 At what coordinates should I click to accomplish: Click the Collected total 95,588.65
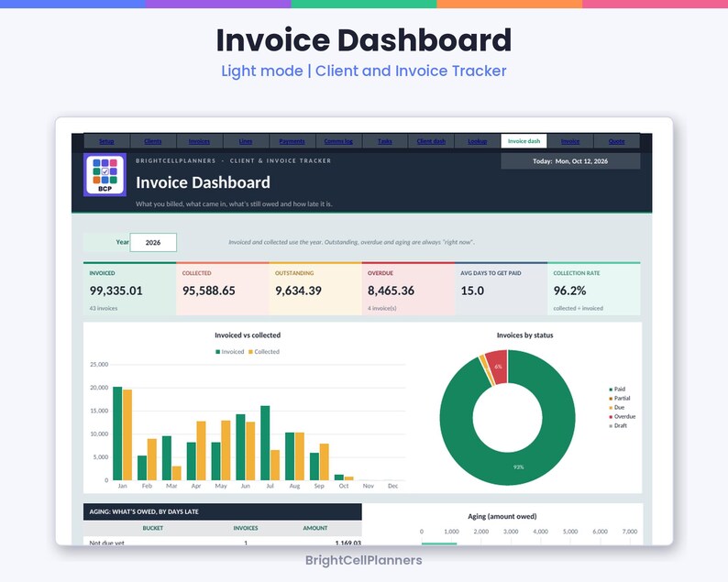pos(209,291)
